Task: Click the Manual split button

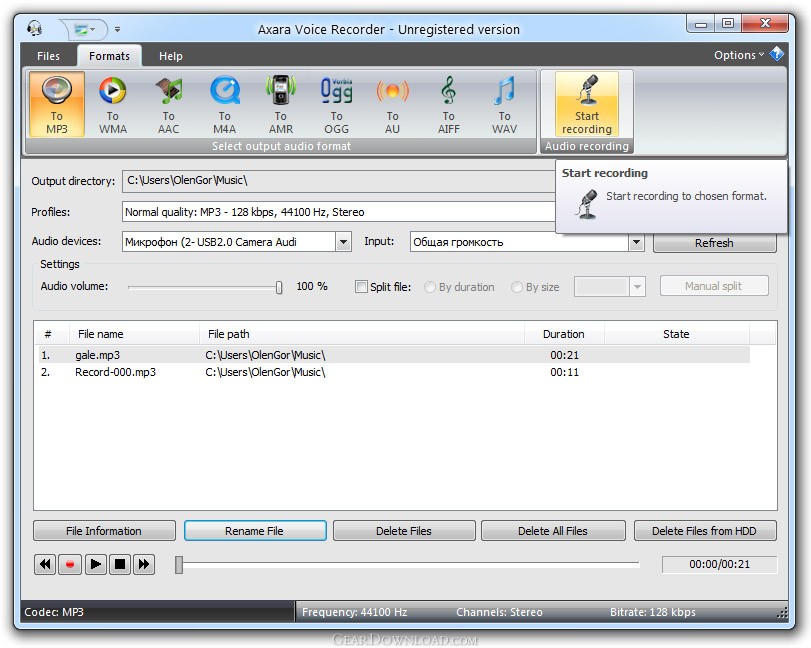Action: click(714, 286)
